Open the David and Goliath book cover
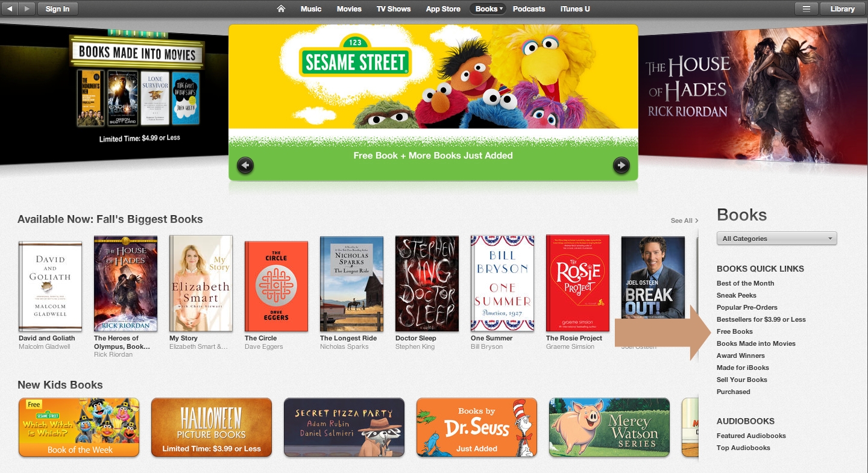Viewport: 868px width, 473px height. click(x=50, y=286)
